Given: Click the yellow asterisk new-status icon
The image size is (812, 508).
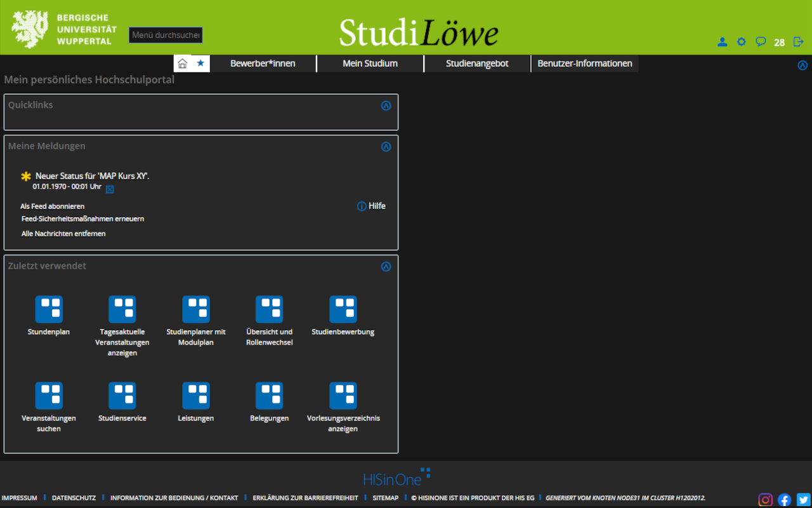Looking at the screenshot, I should 26,176.
